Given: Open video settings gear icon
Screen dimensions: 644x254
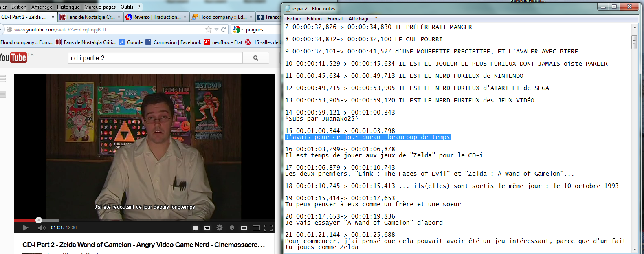Looking at the screenshot, I should click(x=220, y=227).
